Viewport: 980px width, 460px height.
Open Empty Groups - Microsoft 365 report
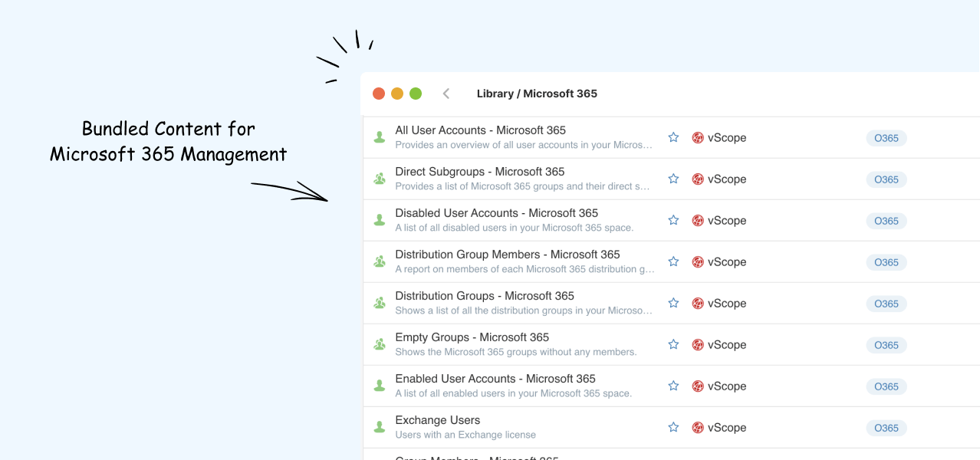472,337
